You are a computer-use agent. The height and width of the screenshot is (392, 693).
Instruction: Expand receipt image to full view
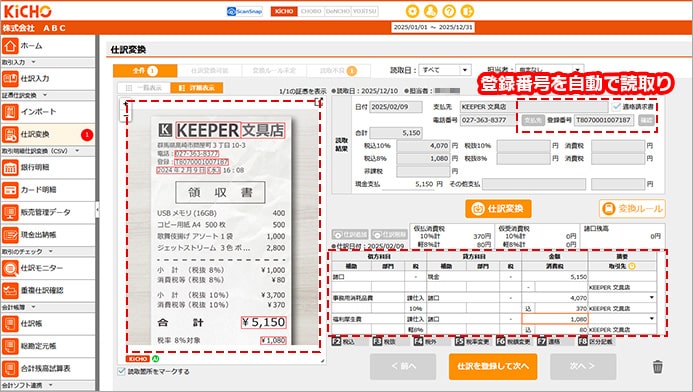click(317, 103)
